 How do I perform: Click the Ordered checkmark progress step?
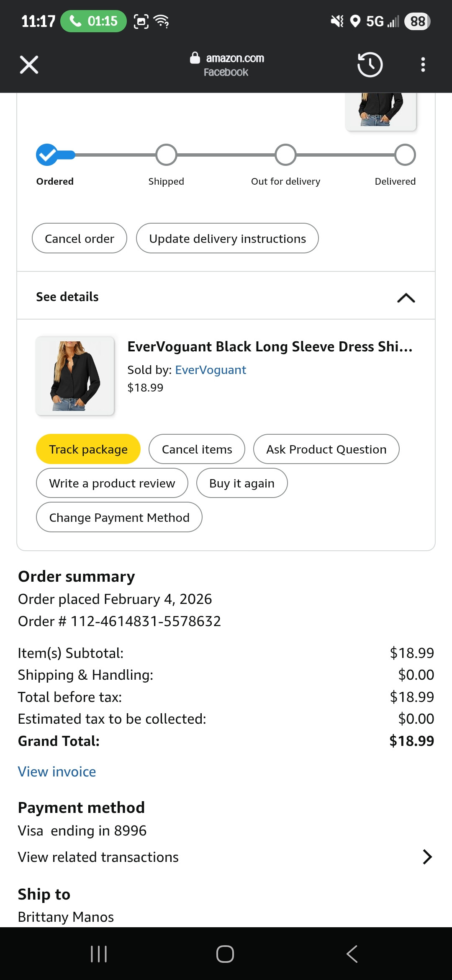pos(47,155)
